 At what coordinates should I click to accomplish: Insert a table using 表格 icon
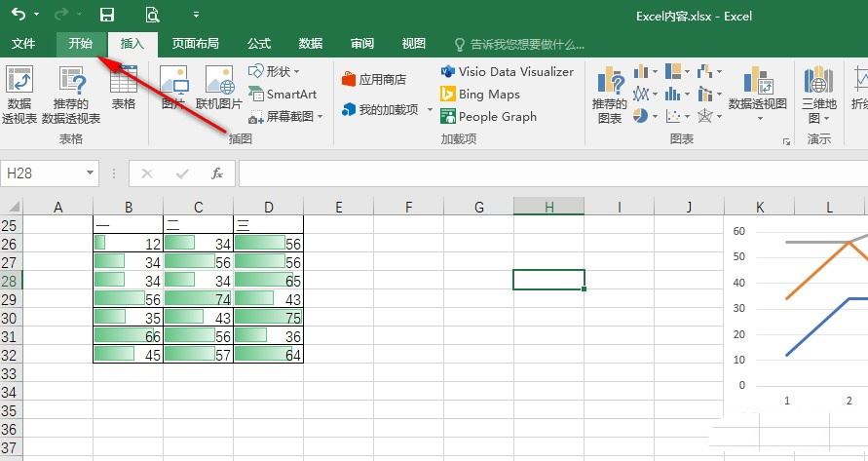123,88
